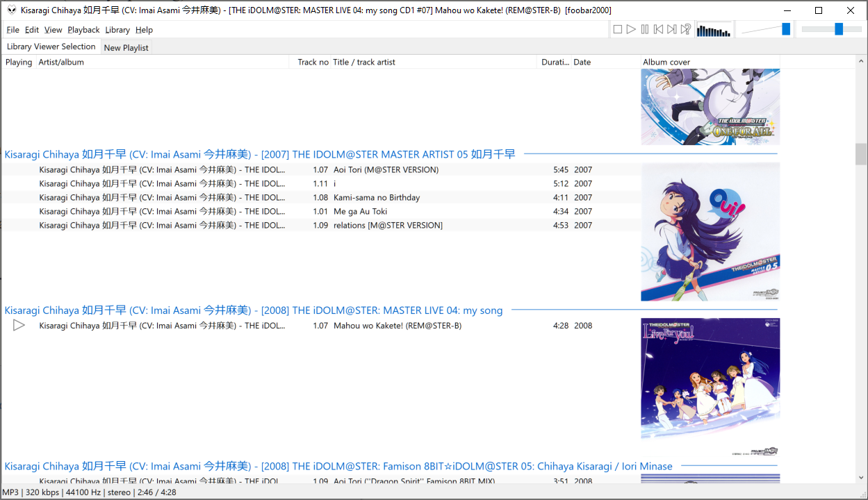The width and height of the screenshot is (868, 500).
Task: Sort by Track no column header
Action: coord(309,62)
